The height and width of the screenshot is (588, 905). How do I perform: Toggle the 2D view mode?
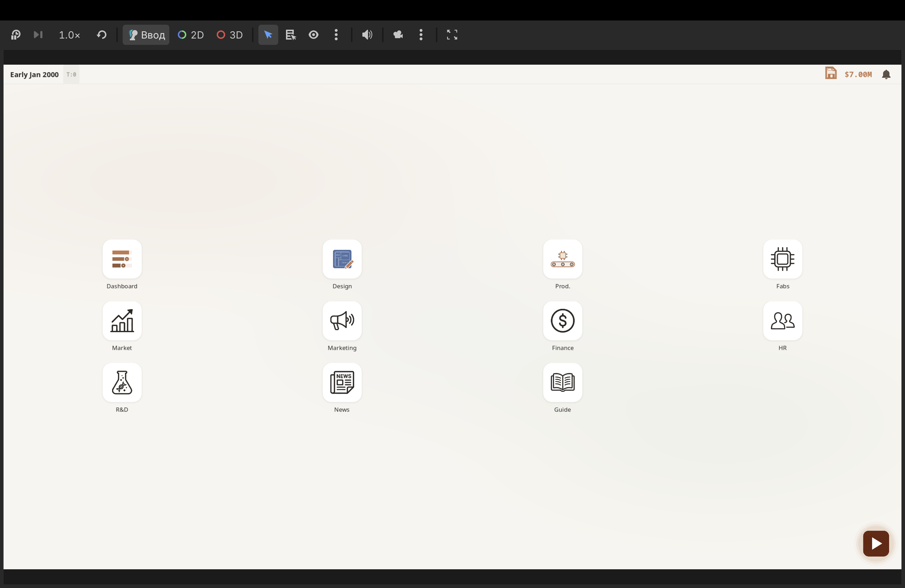click(191, 35)
